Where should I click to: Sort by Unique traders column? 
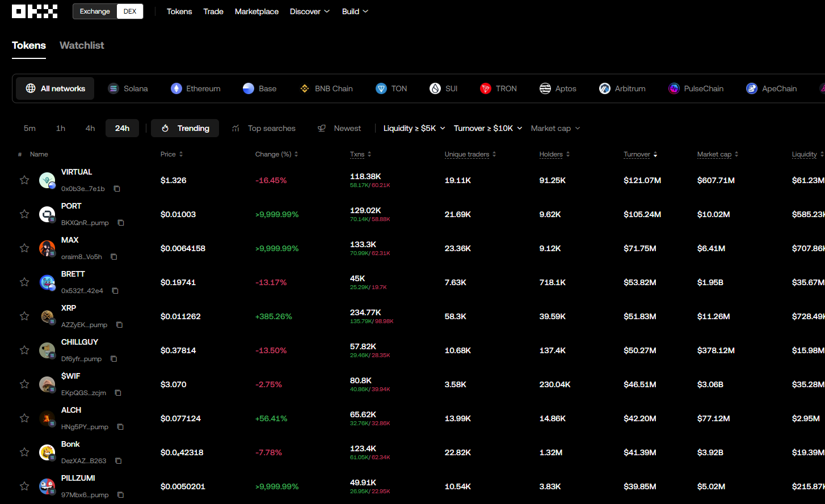coord(470,154)
